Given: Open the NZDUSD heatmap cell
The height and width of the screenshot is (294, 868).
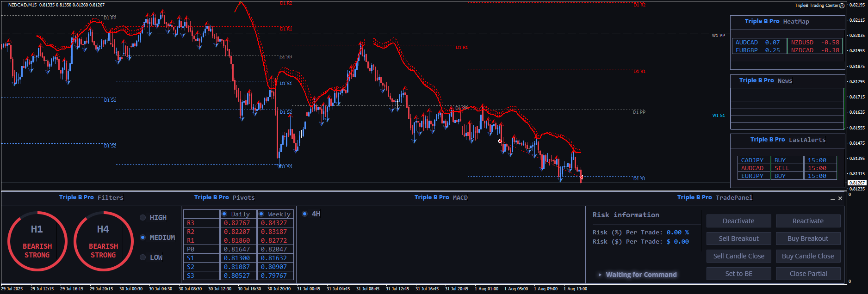Looking at the screenshot, I should click(x=815, y=43).
